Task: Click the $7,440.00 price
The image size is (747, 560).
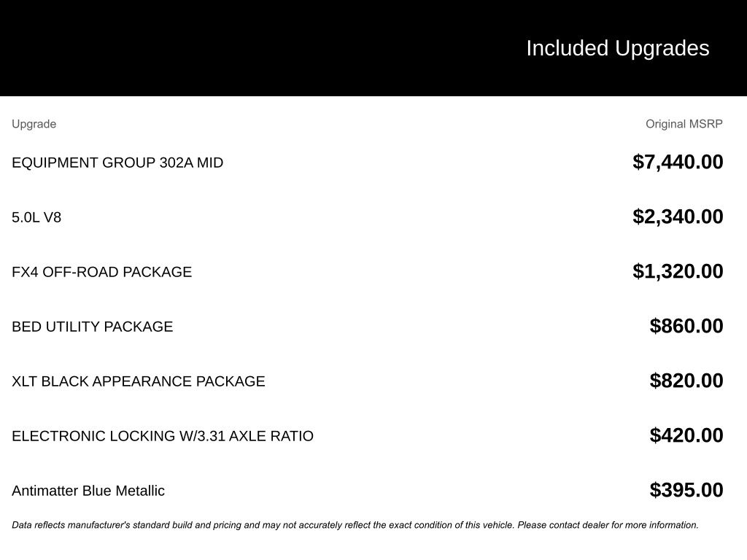Action: tap(678, 162)
